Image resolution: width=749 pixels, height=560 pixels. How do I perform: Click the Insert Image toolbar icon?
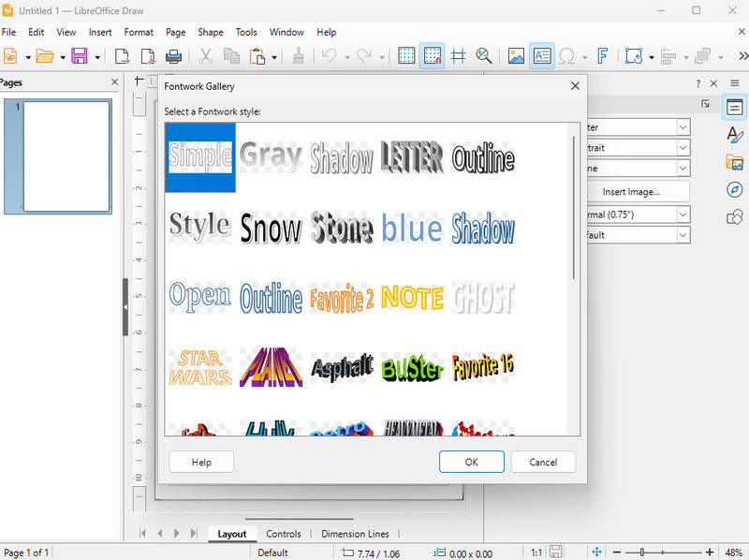516,56
